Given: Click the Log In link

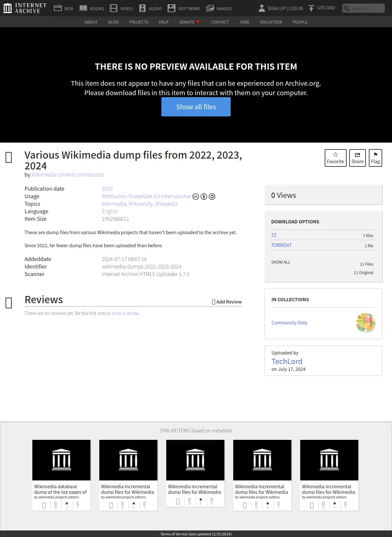Looking at the screenshot, I should tap(296, 9).
